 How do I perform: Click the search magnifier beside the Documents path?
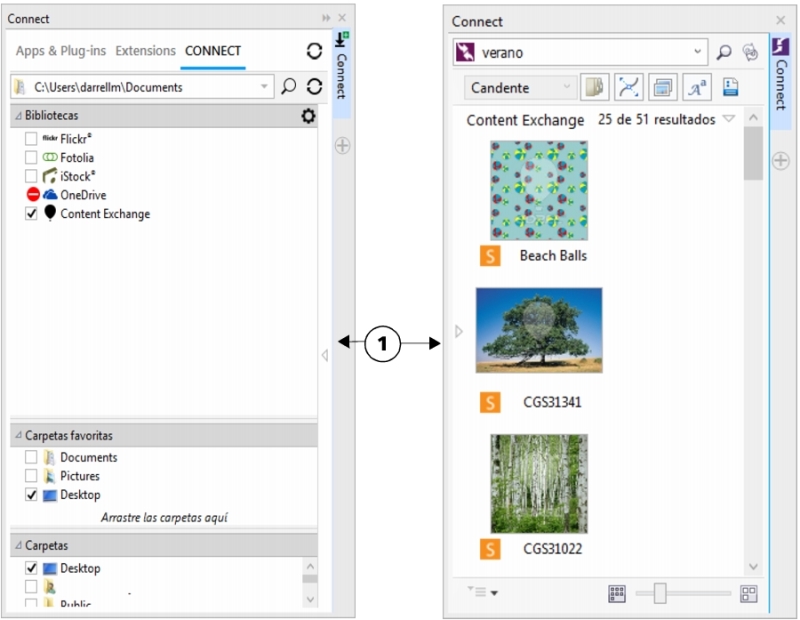coord(289,87)
